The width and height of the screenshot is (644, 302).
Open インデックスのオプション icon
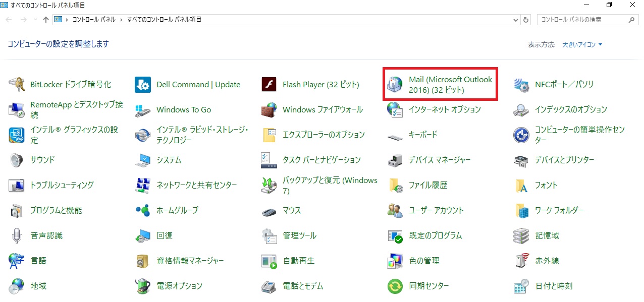tap(521, 110)
